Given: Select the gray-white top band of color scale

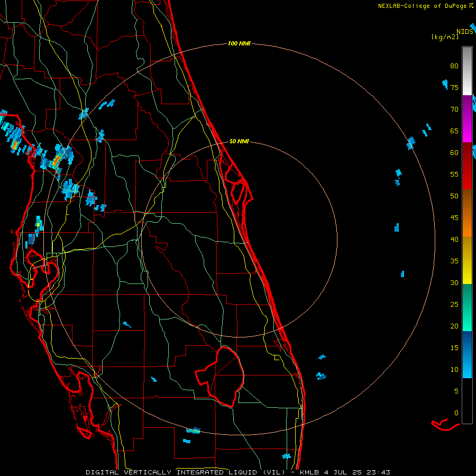Looking at the screenshot, I should click(467, 71).
